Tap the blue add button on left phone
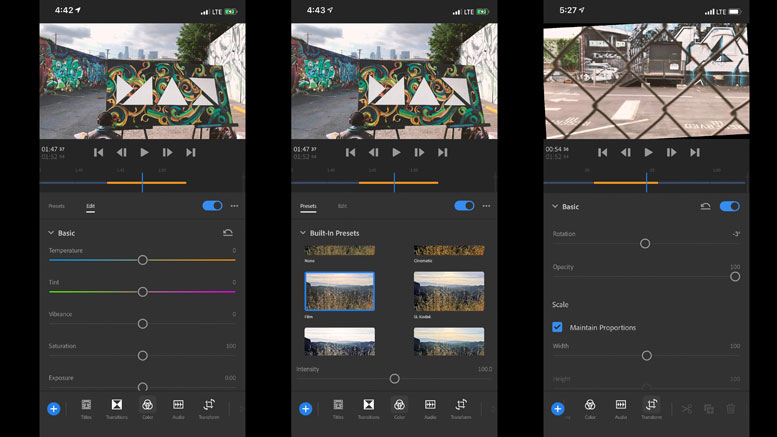This screenshot has height=437, width=777. (54, 409)
